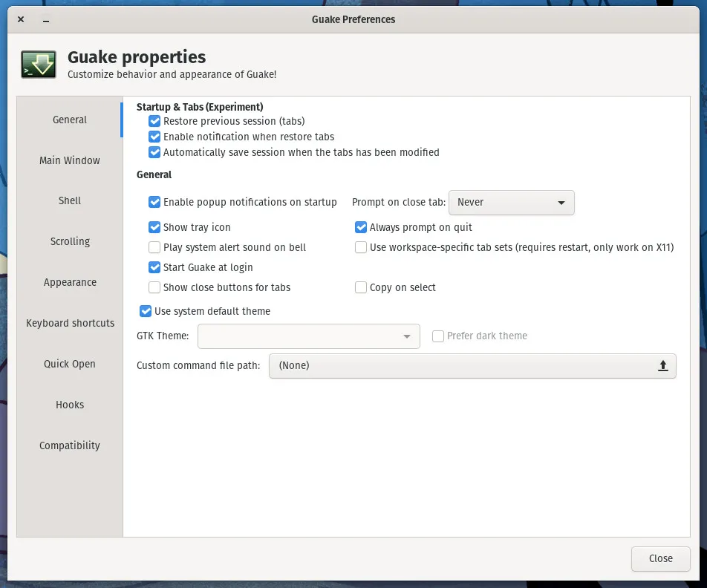The image size is (707, 588).
Task: Open the Compatibility tab
Action: 70,445
